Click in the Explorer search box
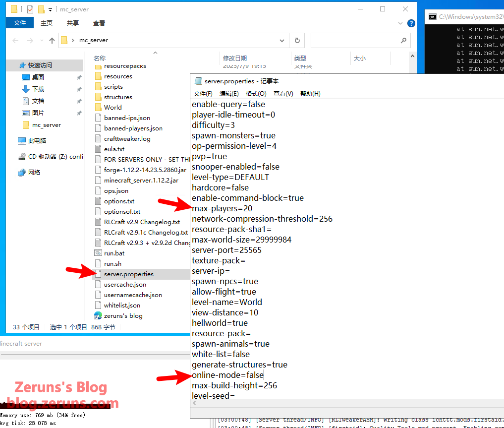Viewport: 504px width, 428px height. [354, 41]
